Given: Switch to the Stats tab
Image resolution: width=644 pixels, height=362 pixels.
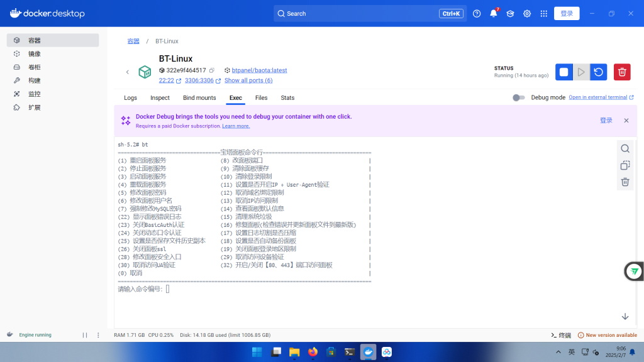Looking at the screenshot, I should [x=287, y=97].
